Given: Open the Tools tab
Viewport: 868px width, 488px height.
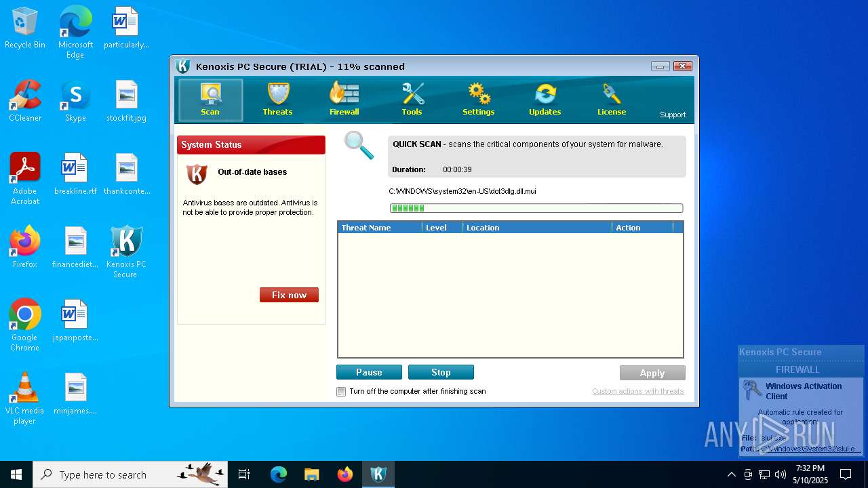Looking at the screenshot, I should (x=412, y=100).
